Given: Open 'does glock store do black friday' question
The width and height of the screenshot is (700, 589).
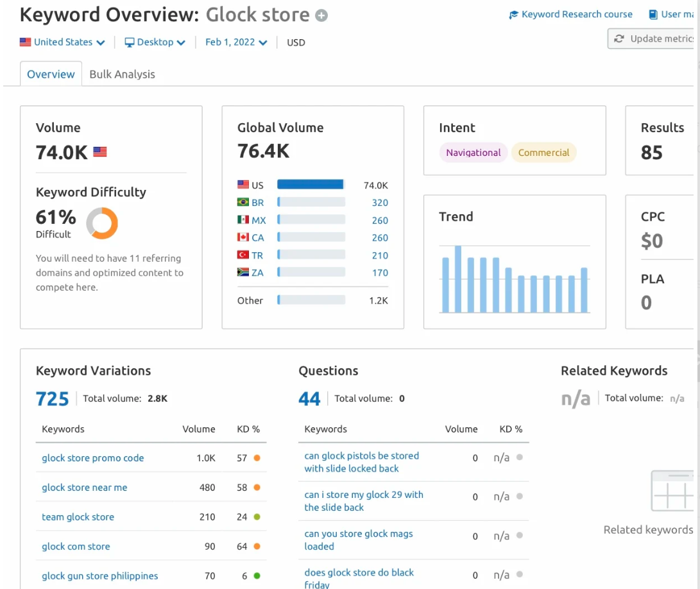Looking at the screenshot, I should tap(359, 578).
